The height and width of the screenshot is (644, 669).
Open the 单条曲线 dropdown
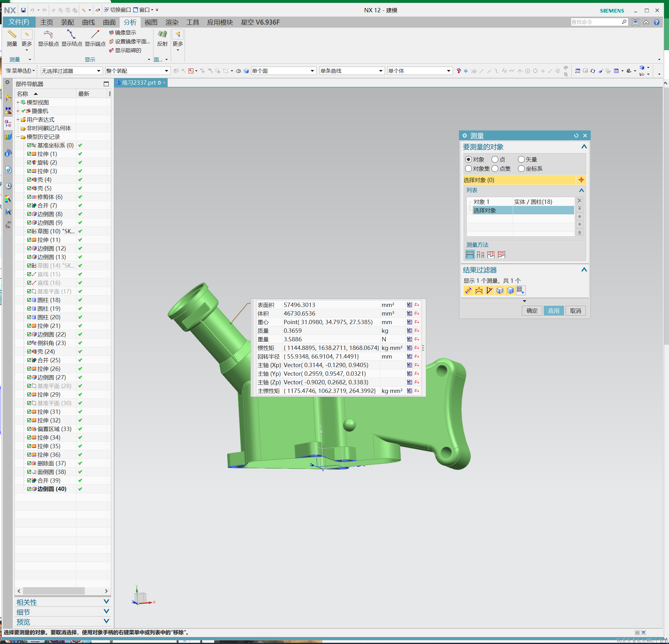tap(352, 71)
